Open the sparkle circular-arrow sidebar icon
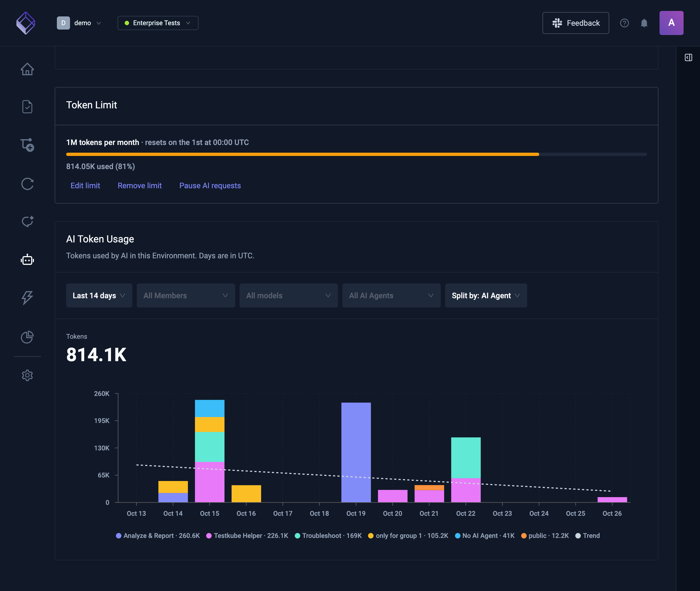The width and height of the screenshot is (700, 591). point(27,221)
